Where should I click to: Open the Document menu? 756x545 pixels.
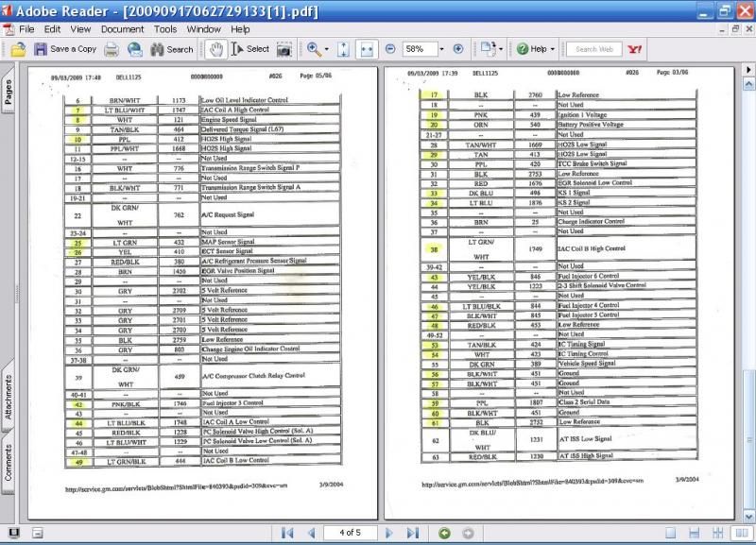tap(122, 29)
